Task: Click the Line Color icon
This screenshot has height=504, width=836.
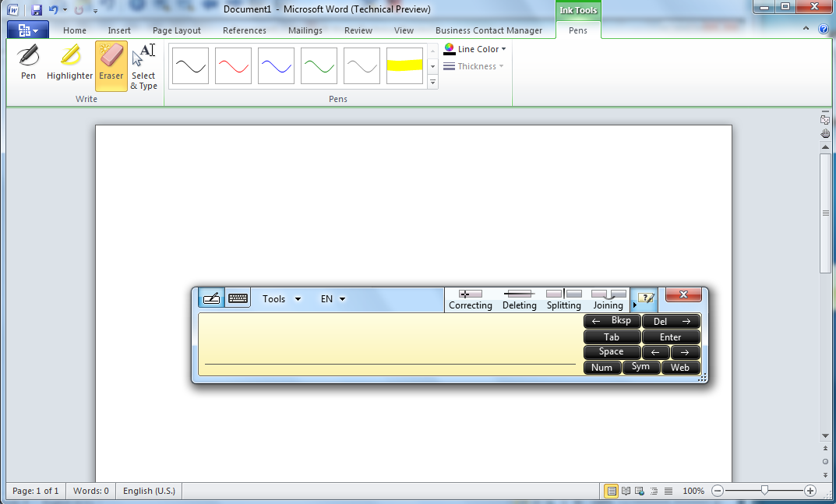Action: [448, 48]
